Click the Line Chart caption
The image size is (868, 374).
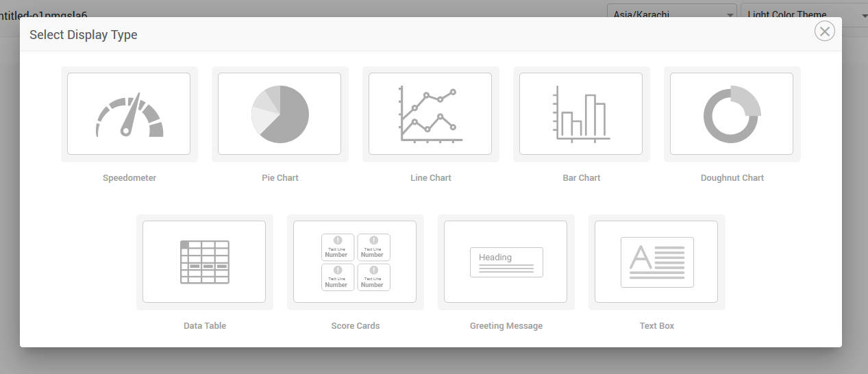431,178
